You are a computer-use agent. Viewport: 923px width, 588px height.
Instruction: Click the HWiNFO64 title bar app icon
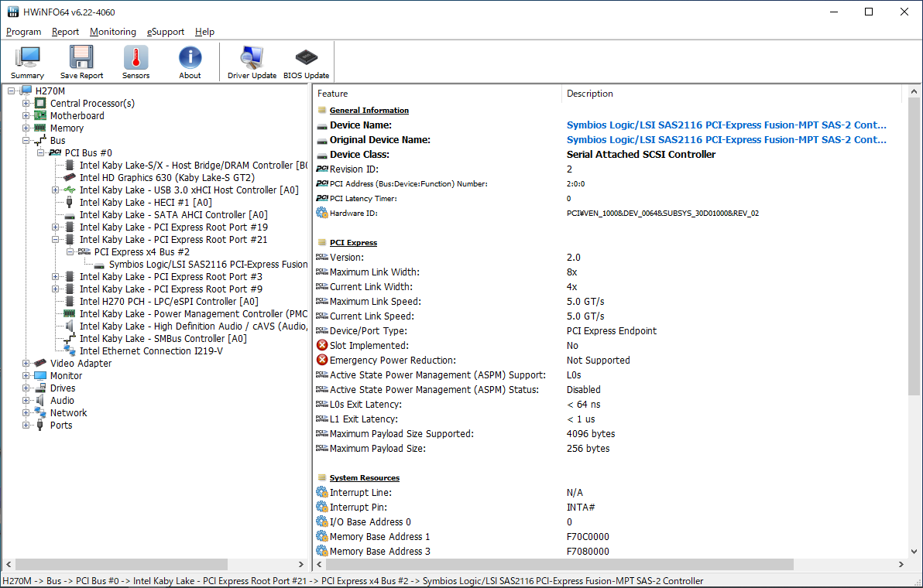click(x=13, y=12)
